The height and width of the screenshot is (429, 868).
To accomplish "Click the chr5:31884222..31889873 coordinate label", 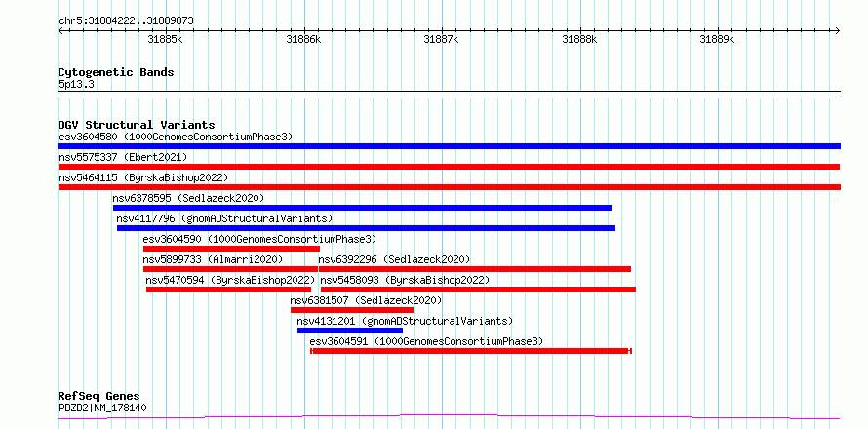I will coord(126,21).
